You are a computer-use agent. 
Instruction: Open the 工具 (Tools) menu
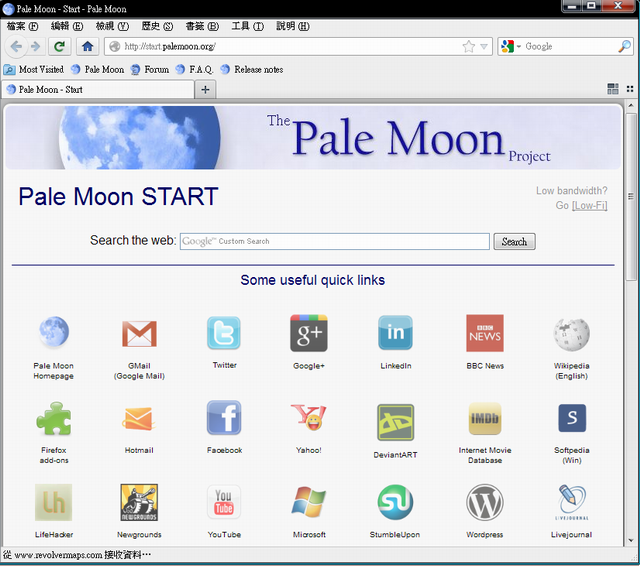coord(247,26)
